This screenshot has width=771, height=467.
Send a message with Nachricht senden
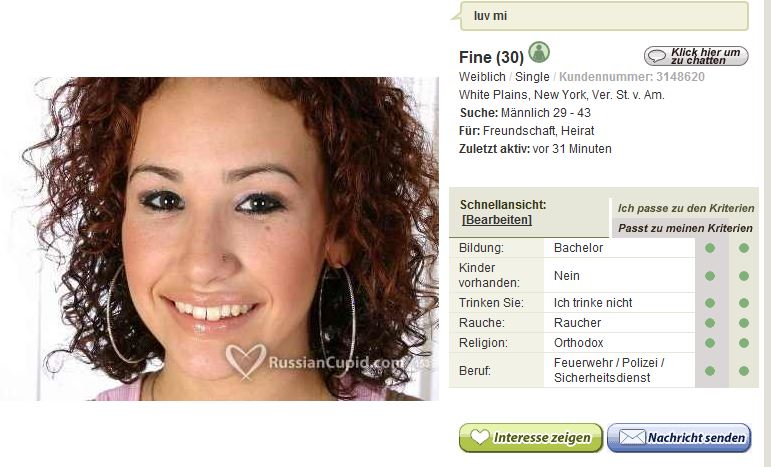tap(679, 438)
